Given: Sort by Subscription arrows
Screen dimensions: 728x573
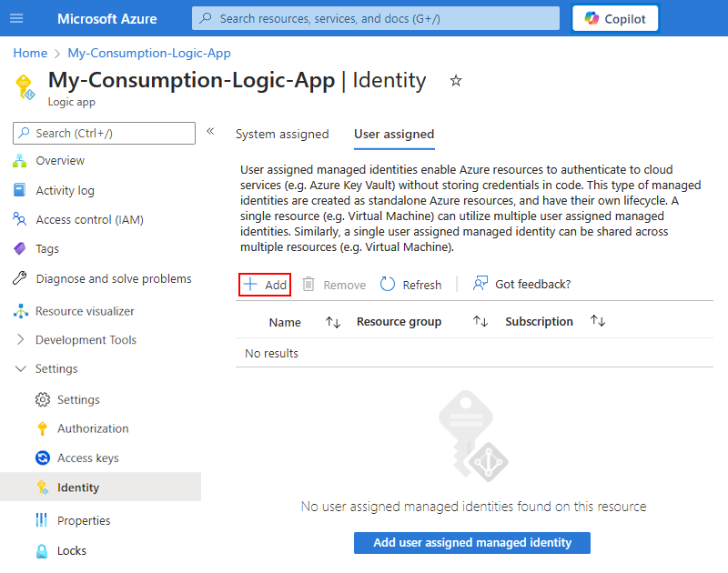Looking at the screenshot, I should (598, 320).
